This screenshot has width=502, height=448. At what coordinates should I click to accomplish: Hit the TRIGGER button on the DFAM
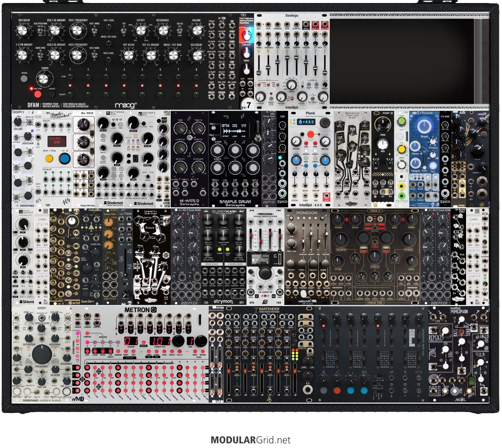[24, 79]
